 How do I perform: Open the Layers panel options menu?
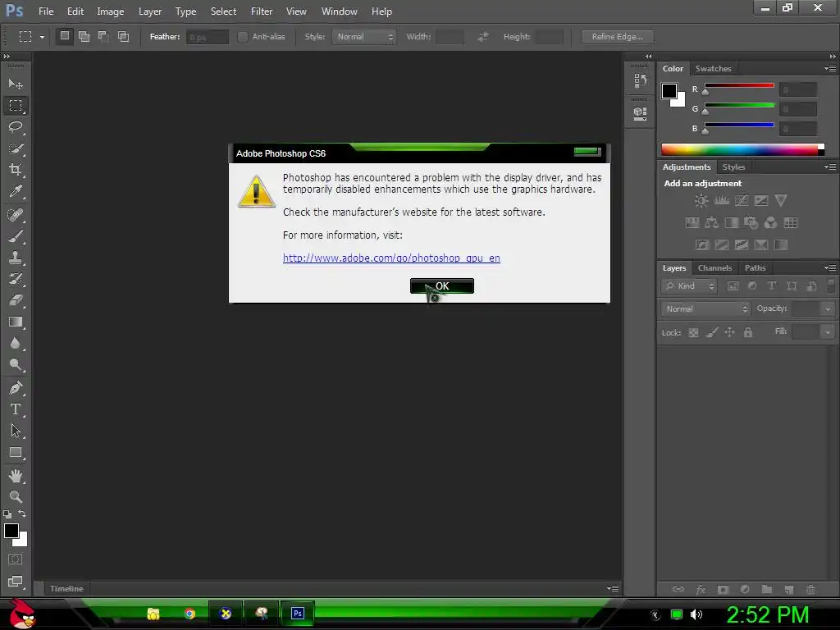(x=830, y=267)
